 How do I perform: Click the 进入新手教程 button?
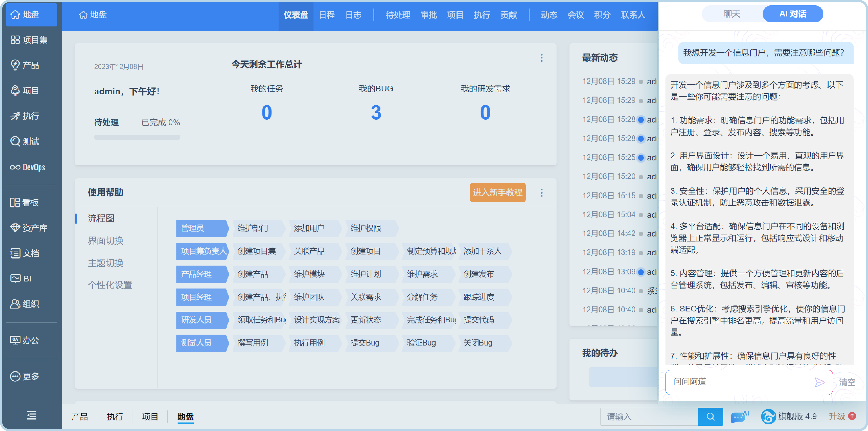coord(497,193)
